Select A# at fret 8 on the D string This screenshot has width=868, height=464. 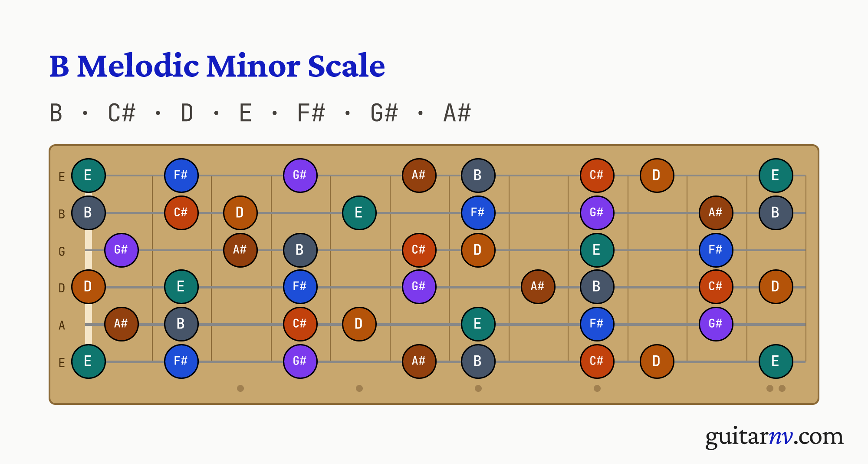pyautogui.click(x=538, y=287)
